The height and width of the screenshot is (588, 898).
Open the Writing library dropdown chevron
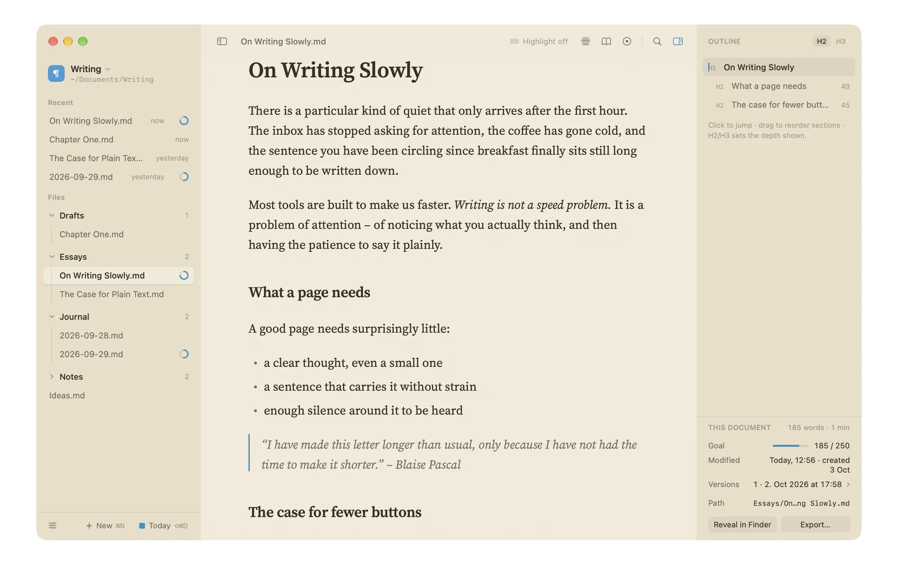coord(108,69)
